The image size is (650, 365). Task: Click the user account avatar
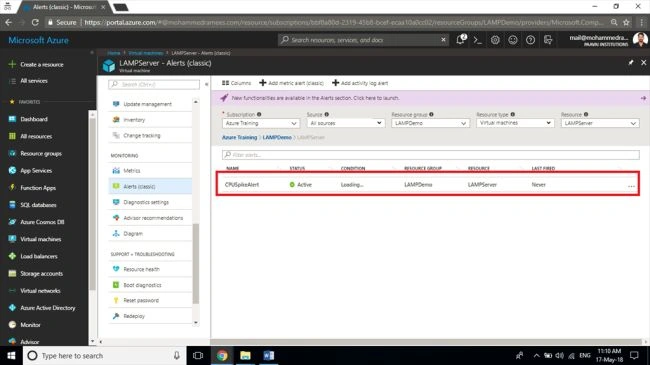point(640,40)
